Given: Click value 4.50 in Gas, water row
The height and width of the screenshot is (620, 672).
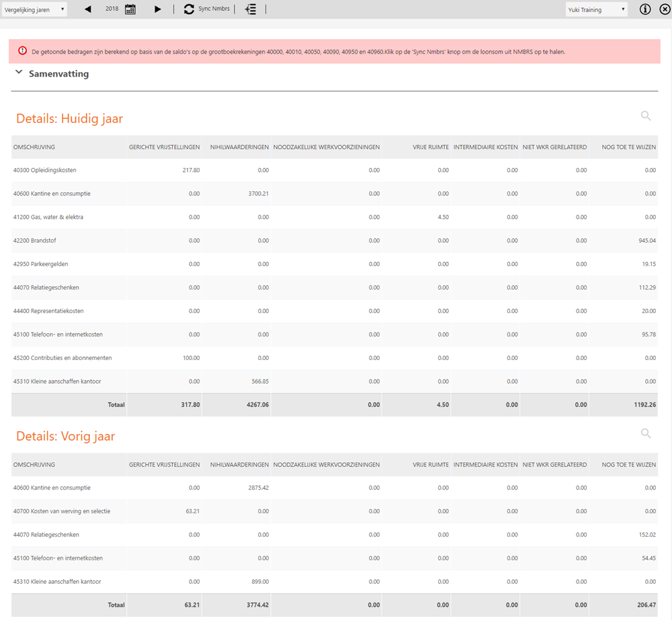Looking at the screenshot, I should pyautogui.click(x=443, y=217).
